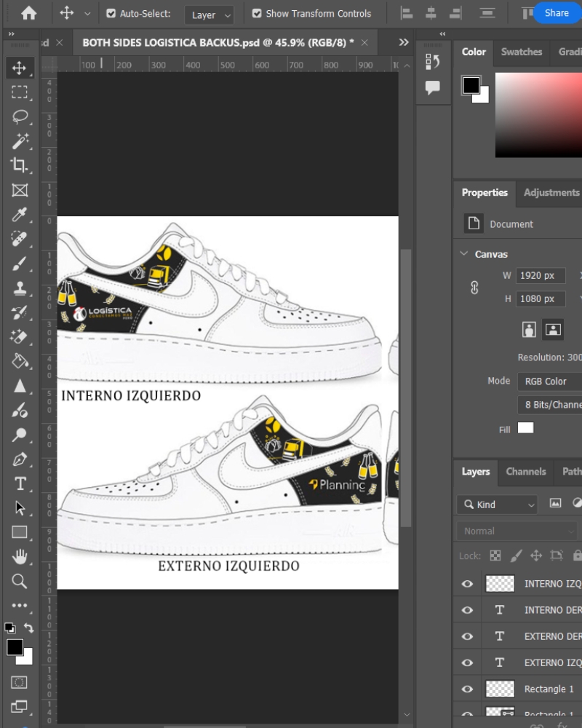The width and height of the screenshot is (582, 728).
Task: Hide the EXTERNO DER text layer
Action: click(467, 636)
